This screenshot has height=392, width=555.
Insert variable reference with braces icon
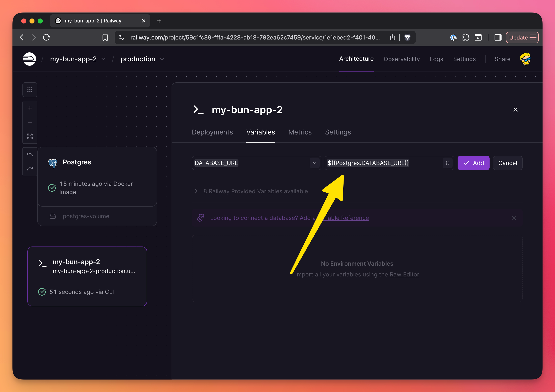coord(447,163)
